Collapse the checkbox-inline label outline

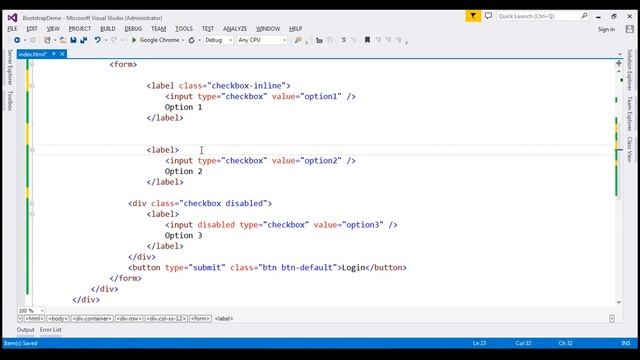point(32,86)
